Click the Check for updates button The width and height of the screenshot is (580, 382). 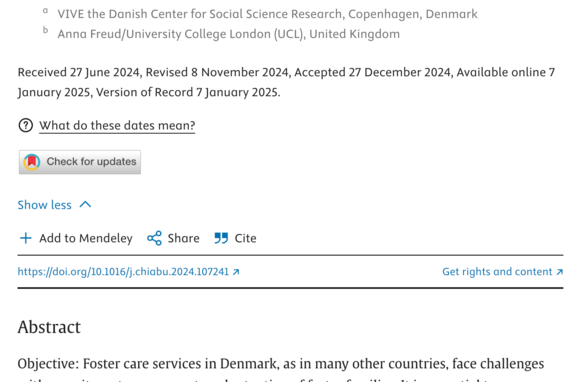point(80,162)
